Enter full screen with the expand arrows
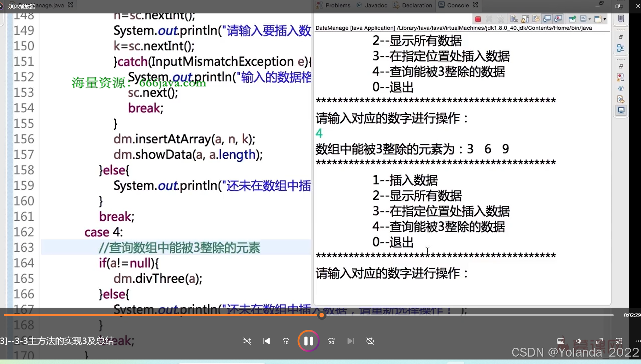This screenshot has width=641, height=364. [x=599, y=341]
